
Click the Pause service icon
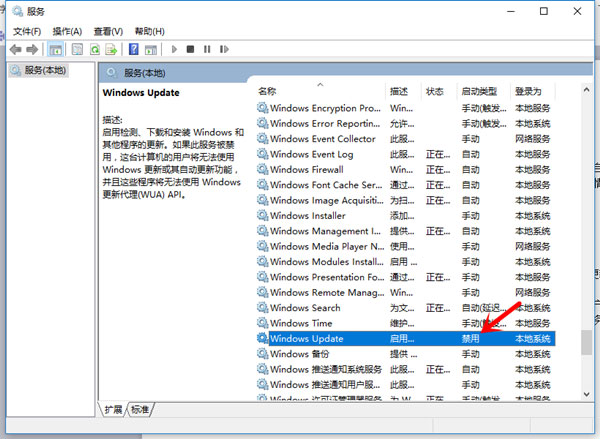pos(207,49)
